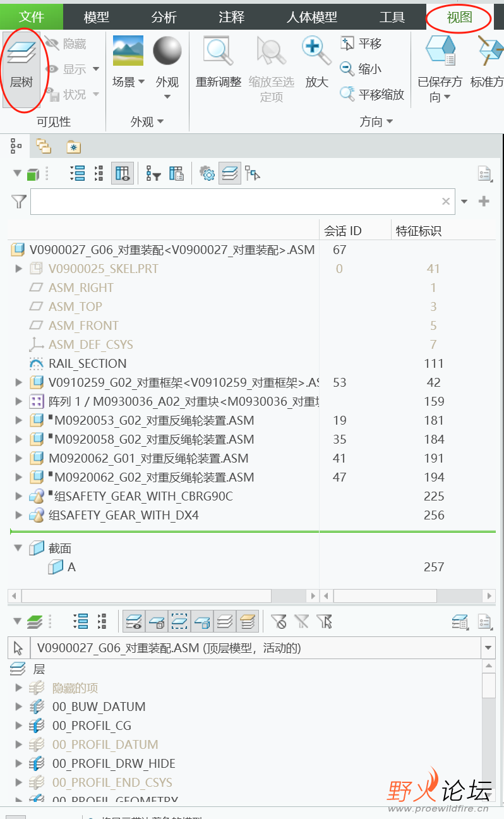Click the model tree save report icon
Viewport: 504px width, 819px height.
pos(484,174)
